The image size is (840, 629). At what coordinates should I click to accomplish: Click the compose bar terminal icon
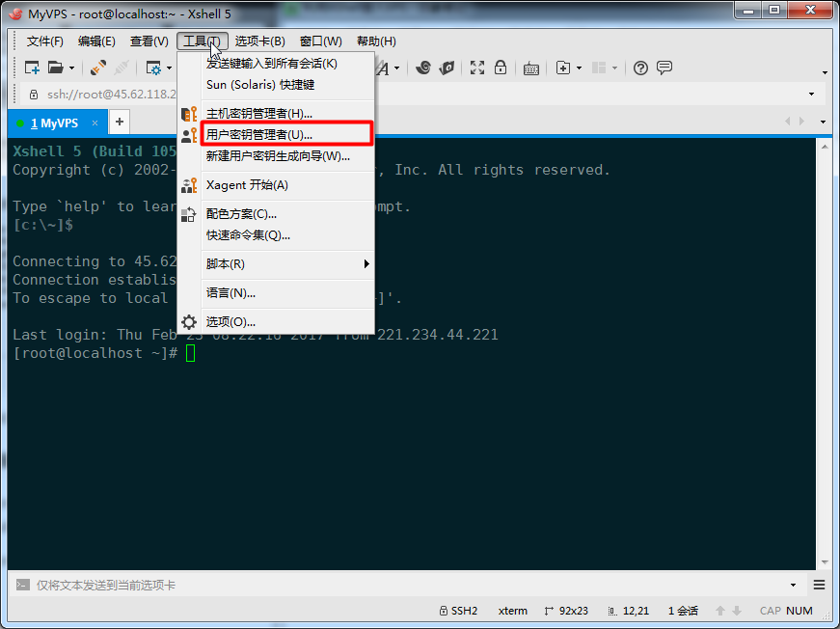click(22, 585)
